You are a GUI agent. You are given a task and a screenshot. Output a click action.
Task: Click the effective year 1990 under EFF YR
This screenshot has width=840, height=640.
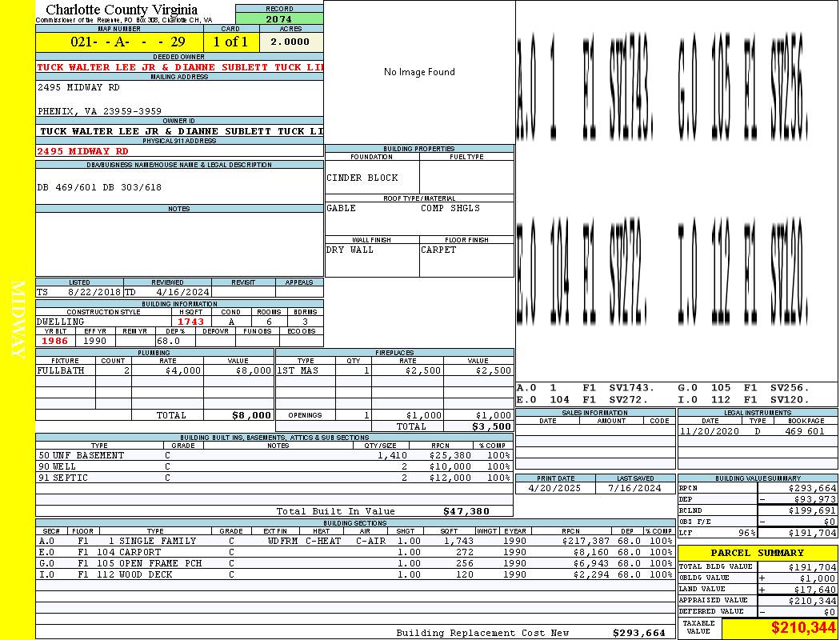(x=95, y=341)
